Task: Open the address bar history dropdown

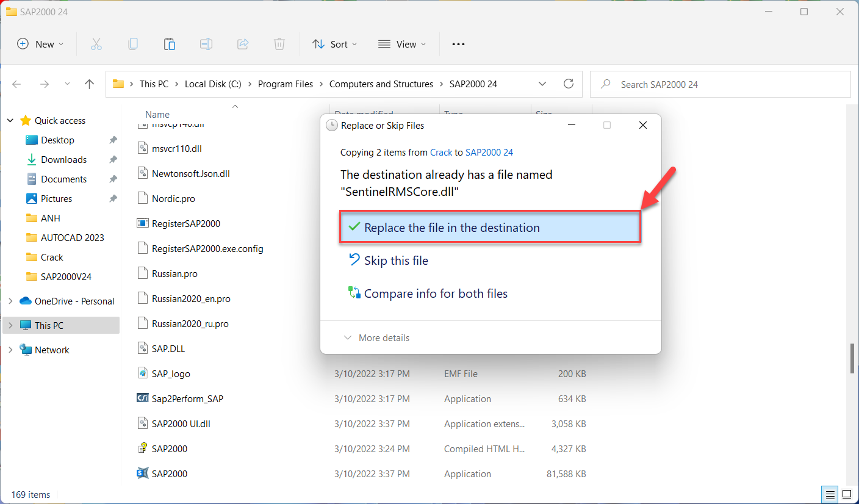Action: (542, 84)
